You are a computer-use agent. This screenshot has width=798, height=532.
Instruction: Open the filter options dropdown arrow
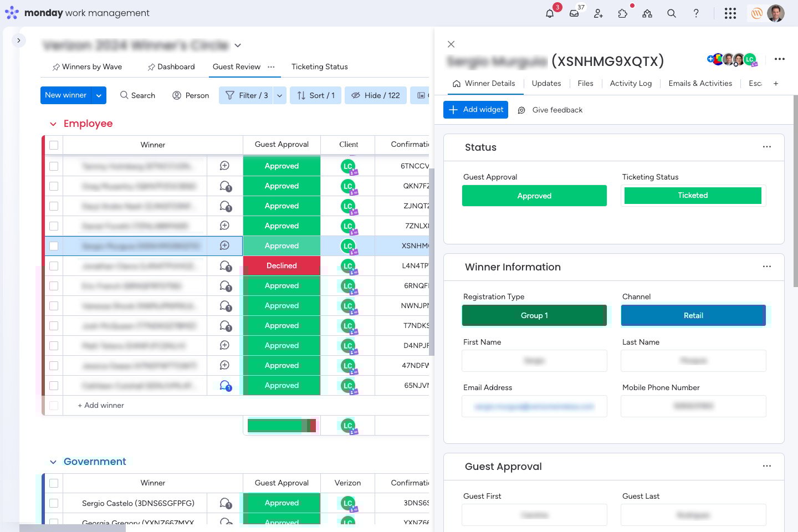(x=280, y=95)
